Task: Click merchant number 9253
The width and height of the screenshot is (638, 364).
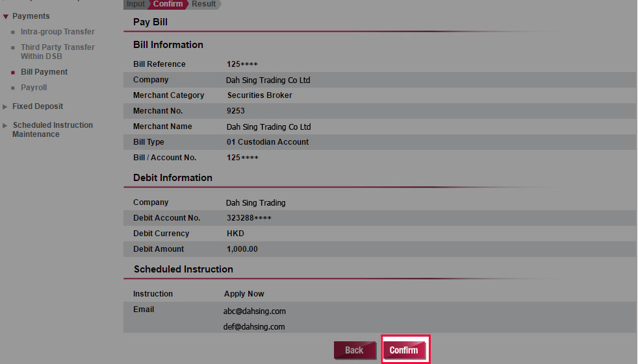Action: (x=236, y=110)
